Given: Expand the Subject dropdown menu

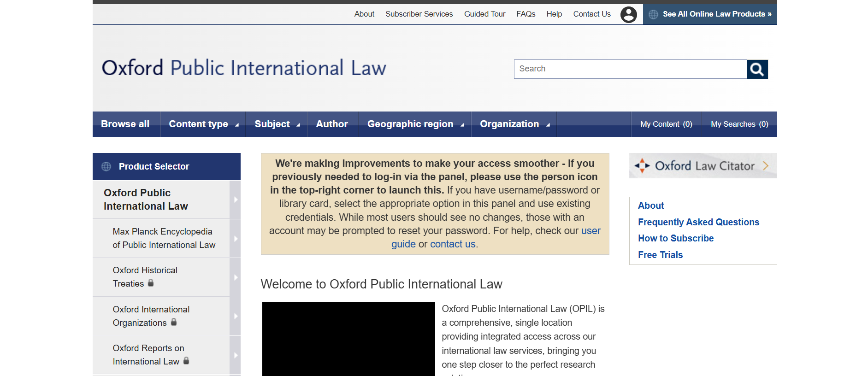Looking at the screenshot, I should tap(277, 124).
